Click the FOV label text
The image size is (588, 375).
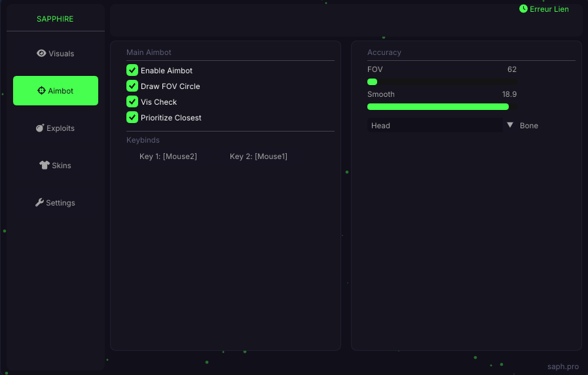click(375, 69)
